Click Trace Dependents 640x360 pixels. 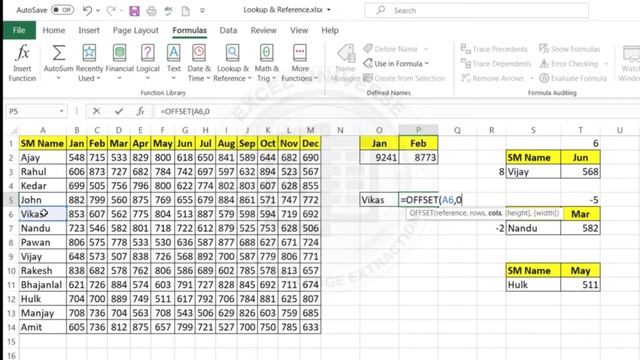[496, 64]
